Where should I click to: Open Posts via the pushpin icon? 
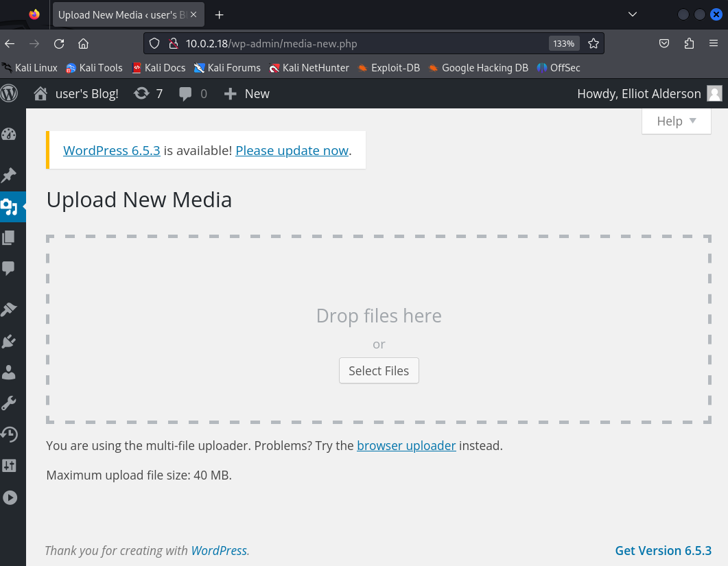(9, 175)
